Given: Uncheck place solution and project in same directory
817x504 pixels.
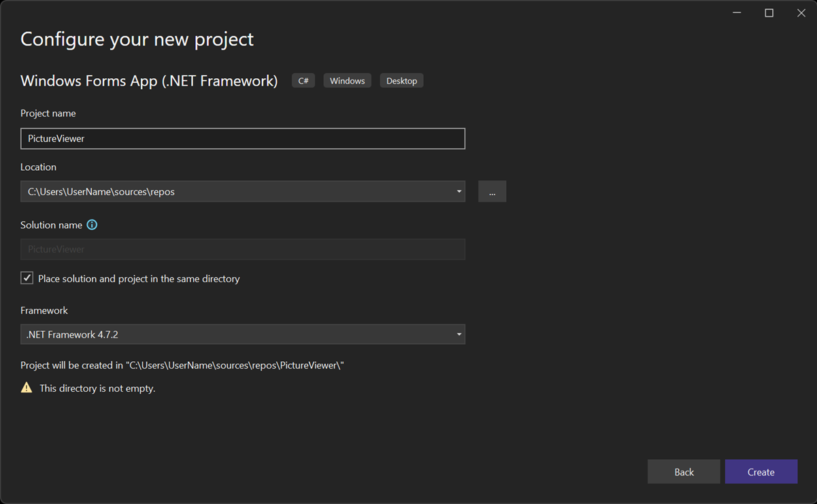Looking at the screenshot, I should (27, 278).
